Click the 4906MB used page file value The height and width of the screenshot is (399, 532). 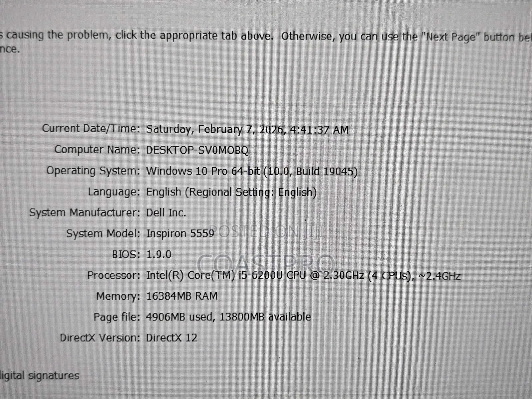(228, 317)
